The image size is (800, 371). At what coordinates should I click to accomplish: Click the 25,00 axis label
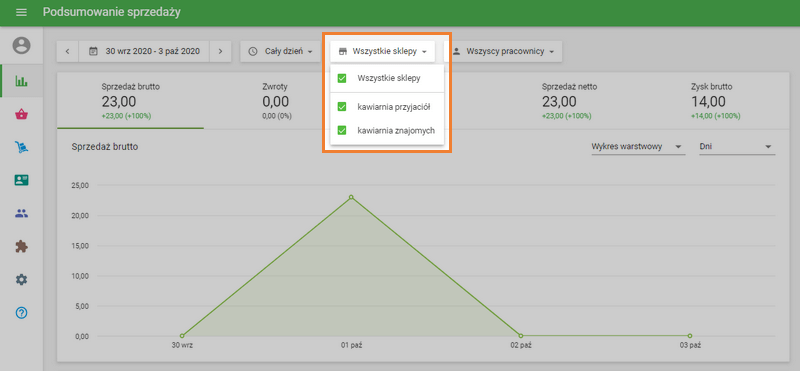coord(81,186)
